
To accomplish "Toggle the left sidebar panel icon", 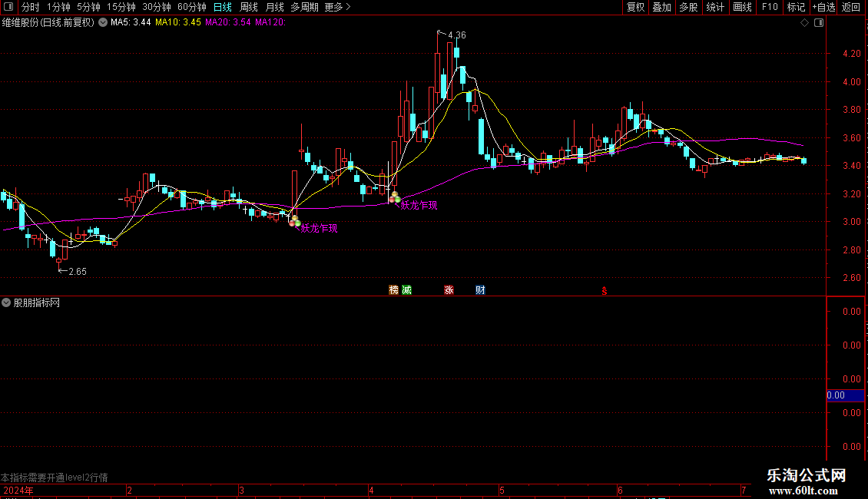I will 8,7.
